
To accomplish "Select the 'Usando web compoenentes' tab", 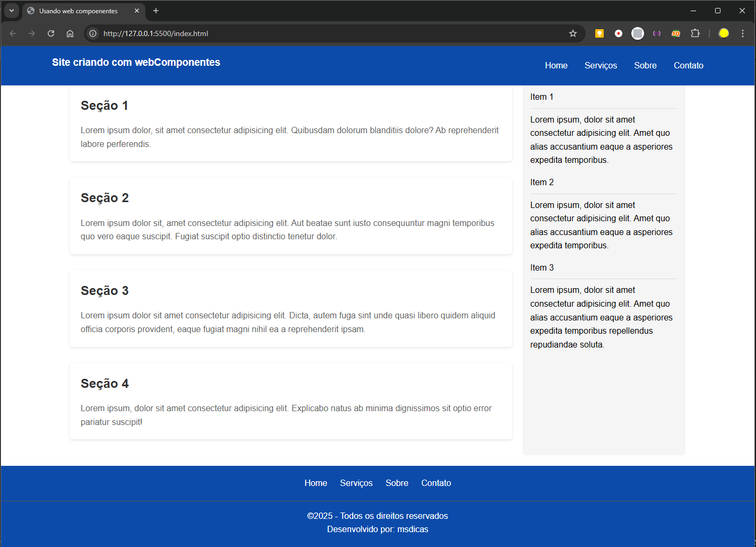I will pyautogui.click(x=79, y=11).
